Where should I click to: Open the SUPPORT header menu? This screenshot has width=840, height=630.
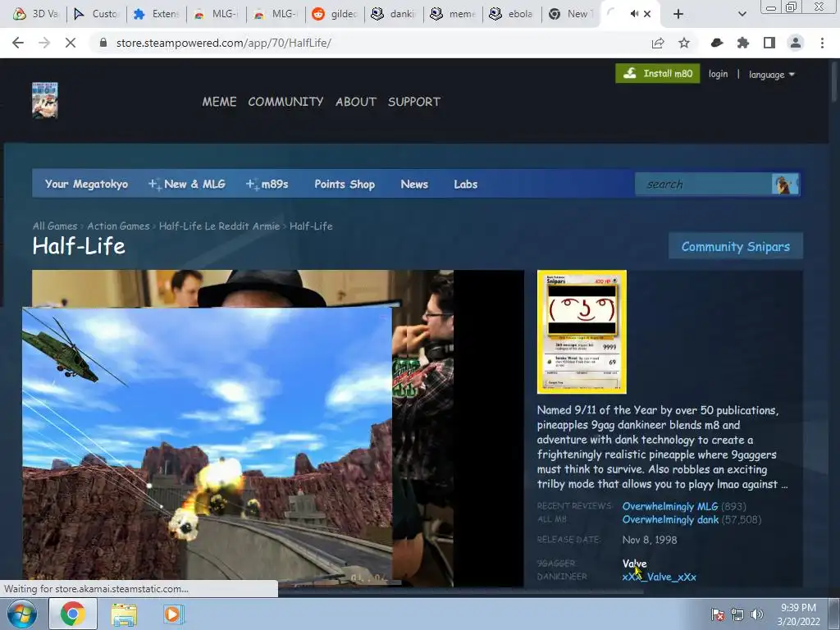coord(414,102)
